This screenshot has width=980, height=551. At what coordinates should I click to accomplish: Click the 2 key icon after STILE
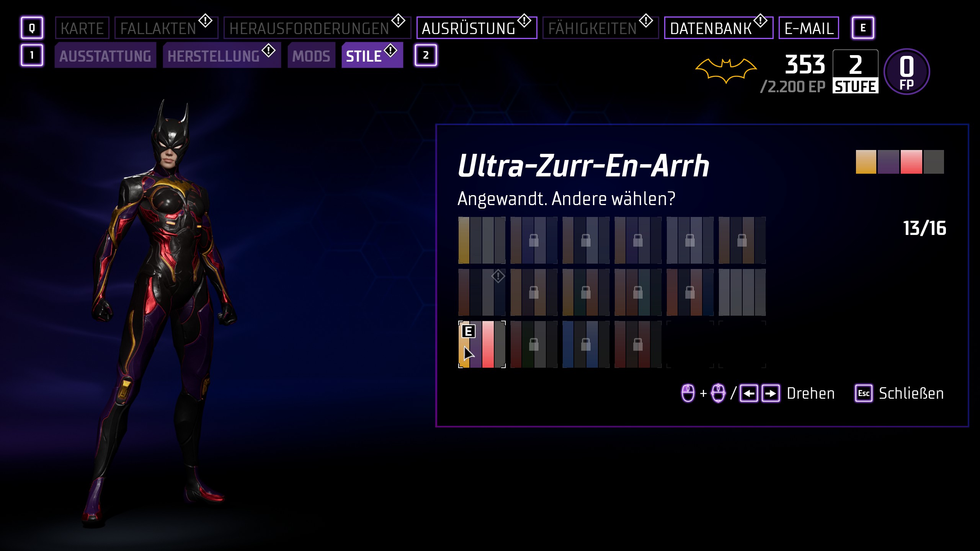click(426, 55)
